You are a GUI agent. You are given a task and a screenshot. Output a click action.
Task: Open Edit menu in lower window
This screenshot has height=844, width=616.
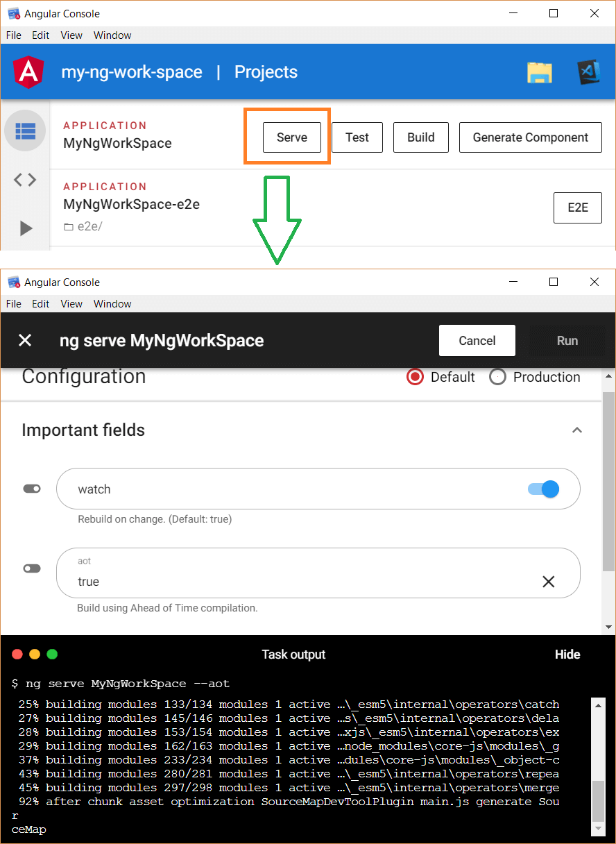point(41,304)
